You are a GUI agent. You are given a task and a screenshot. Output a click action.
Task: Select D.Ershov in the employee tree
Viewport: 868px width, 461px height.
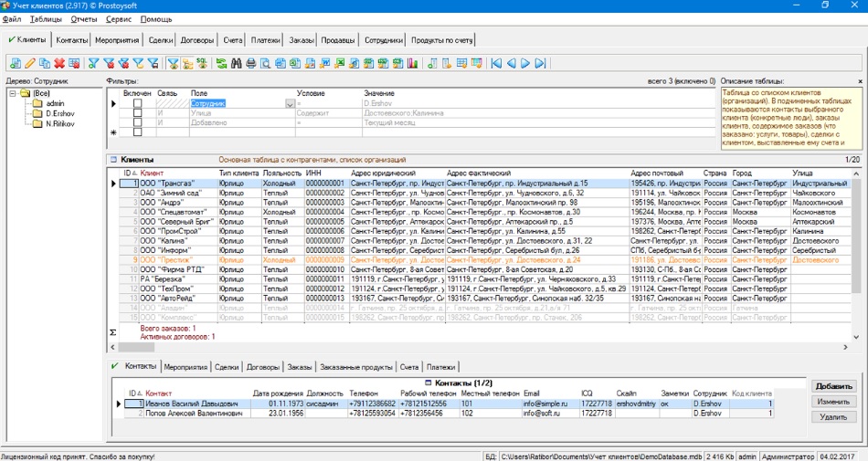[x=59, y=113]
